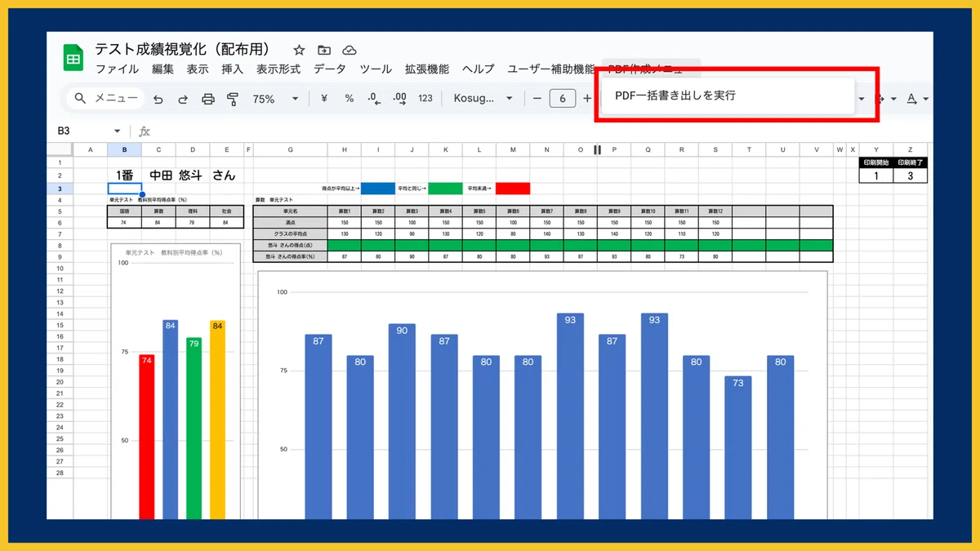Select the 算数12 column header cell
The height and width of the screenshot is (551, 980).
click(x=715, y=211)
